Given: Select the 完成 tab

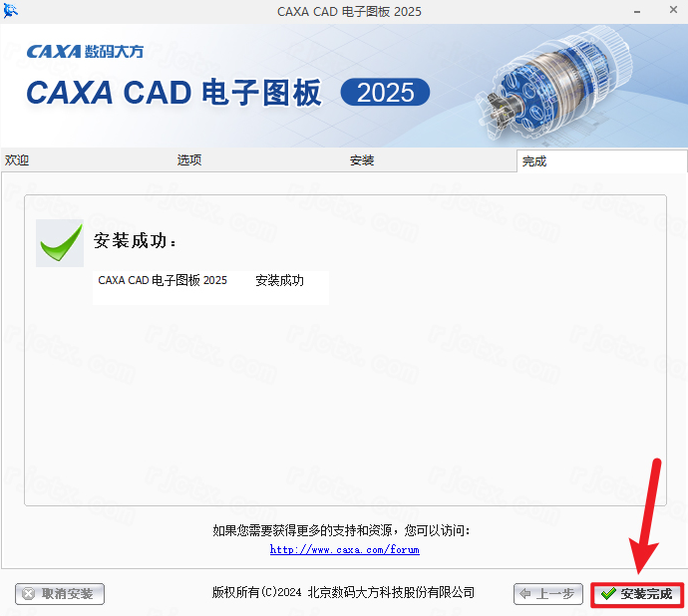Looking at the screenshot, I should [x=534, y=161].
